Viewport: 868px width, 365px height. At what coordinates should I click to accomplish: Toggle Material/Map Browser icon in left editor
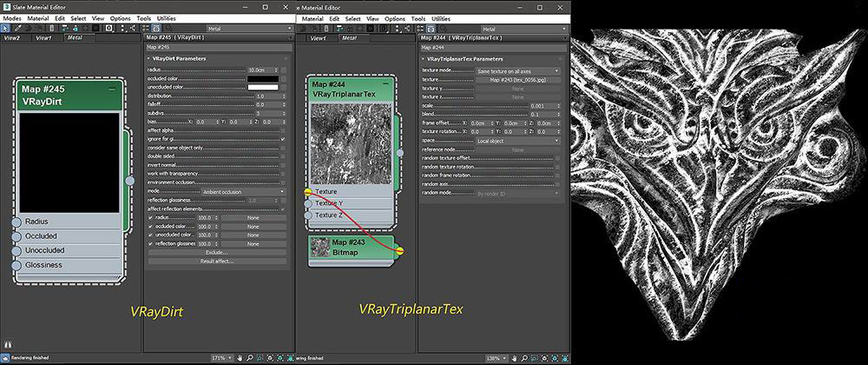[x=146, y=28]
